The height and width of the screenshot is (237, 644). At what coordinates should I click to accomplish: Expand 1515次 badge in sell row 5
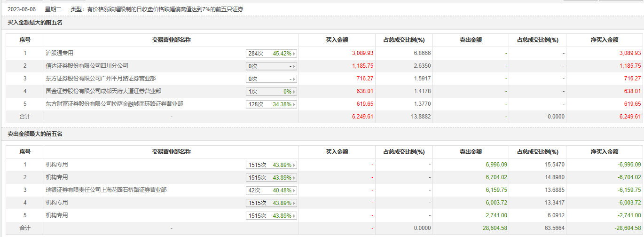272,216
